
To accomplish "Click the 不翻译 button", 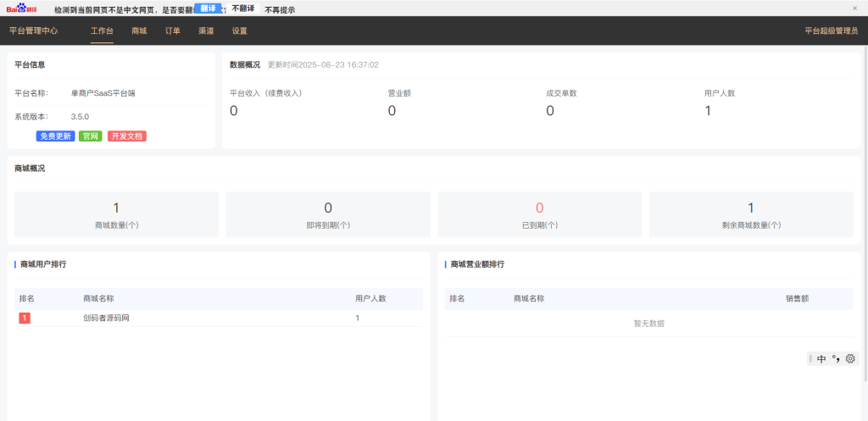I will pyautogui.click(x=243, y=8).
